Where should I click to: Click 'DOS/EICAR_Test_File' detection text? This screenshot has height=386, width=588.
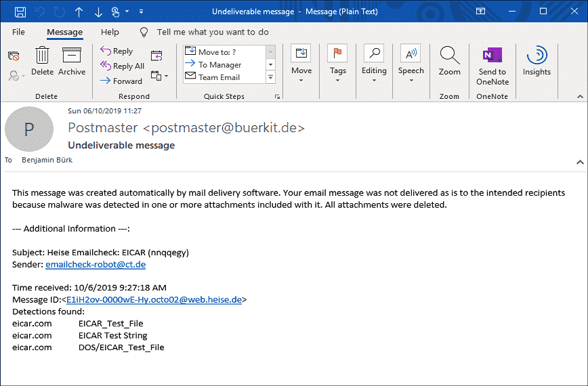pos(121,347)
